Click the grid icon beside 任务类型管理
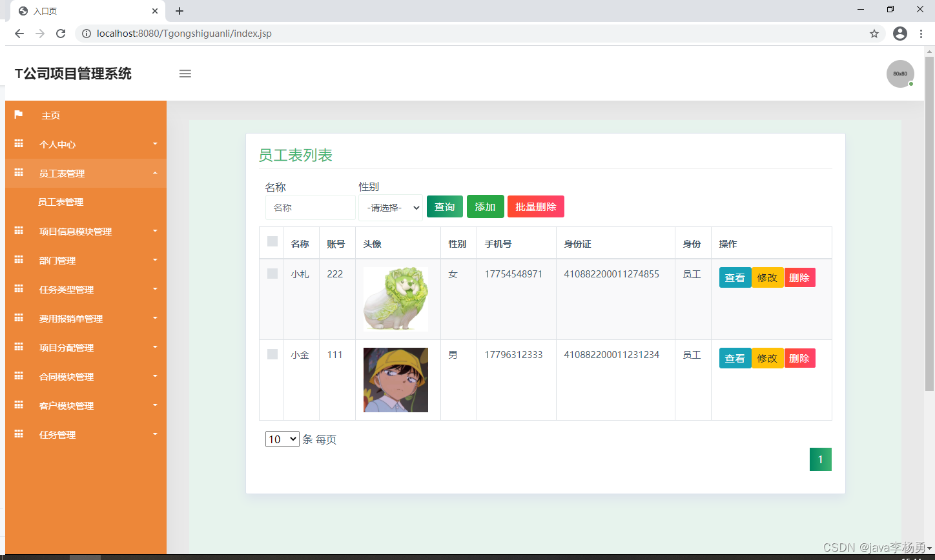This screenshot has width=935, height=560. pyautogui.click(x=19, y=289)
